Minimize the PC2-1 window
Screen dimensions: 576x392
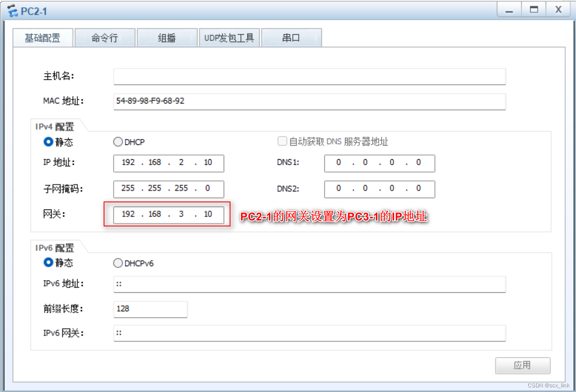click(x=509, y=10)
